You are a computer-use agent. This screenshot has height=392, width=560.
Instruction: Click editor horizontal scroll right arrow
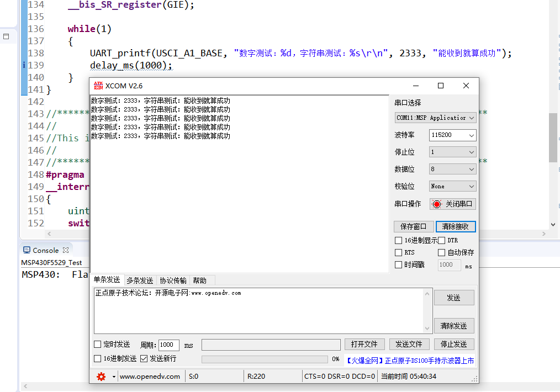click(x=543, y=234)
